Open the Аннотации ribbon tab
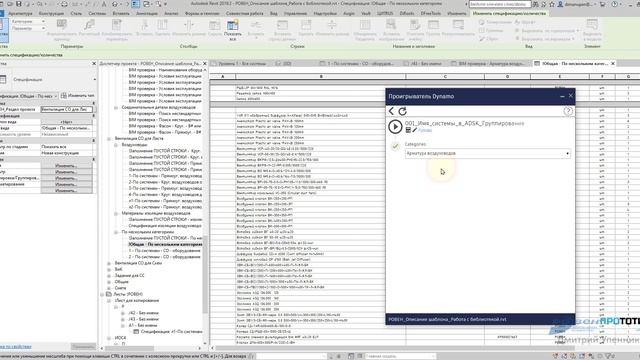 point(146,13)
